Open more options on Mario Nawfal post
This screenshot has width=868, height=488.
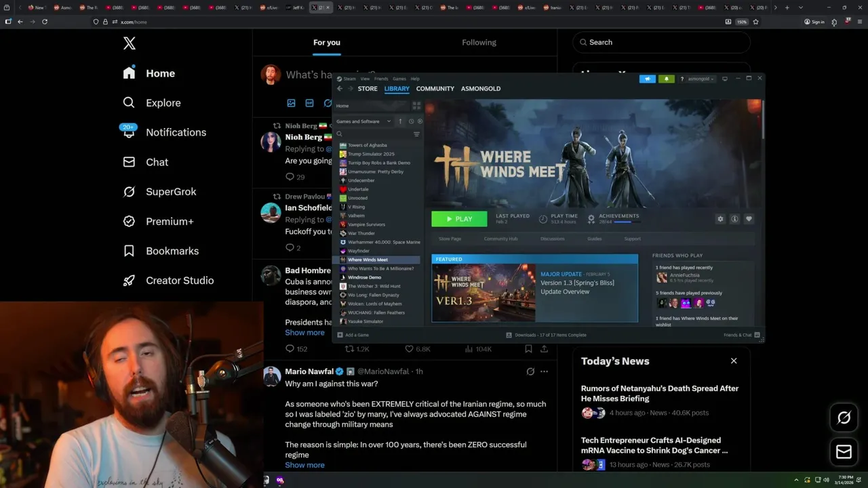[544, 371]
